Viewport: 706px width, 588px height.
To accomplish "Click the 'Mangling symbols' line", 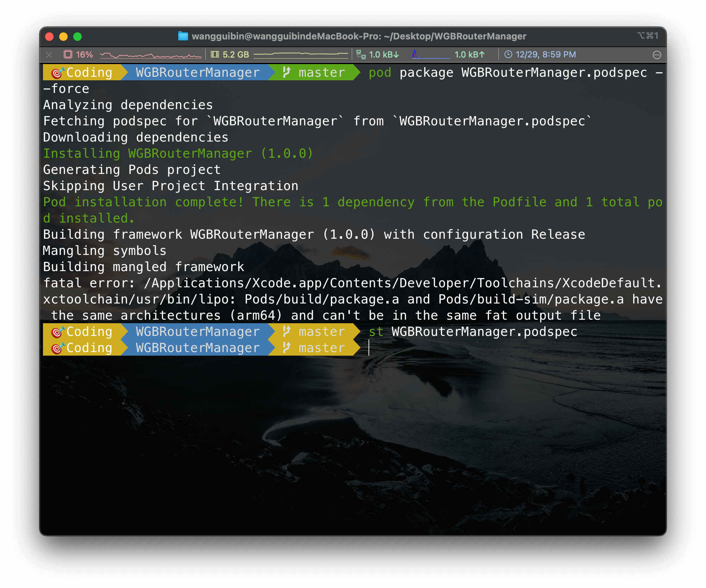I will (x=105, y=251).
